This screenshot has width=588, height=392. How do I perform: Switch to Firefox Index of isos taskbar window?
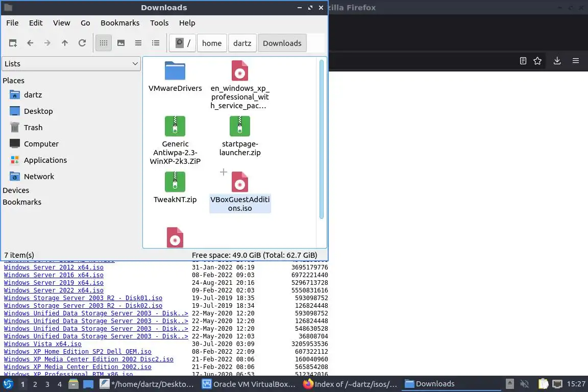350,384
